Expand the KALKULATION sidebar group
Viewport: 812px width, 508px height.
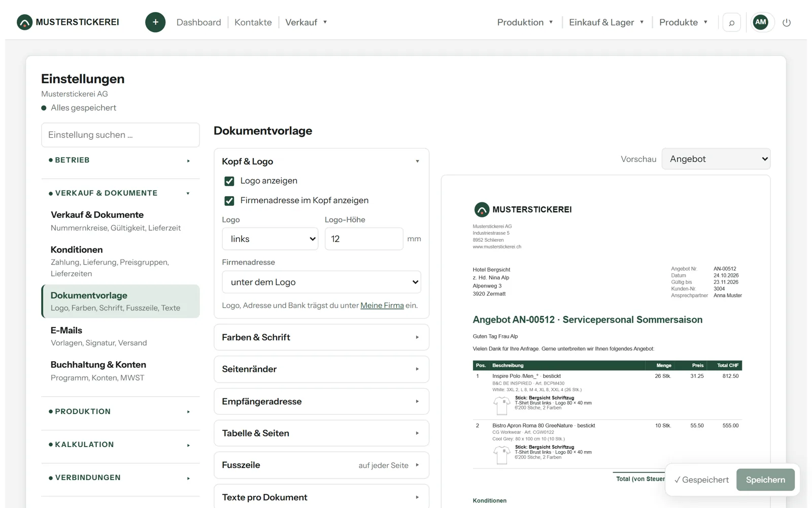pyautogui.click(x=120, y=444)
